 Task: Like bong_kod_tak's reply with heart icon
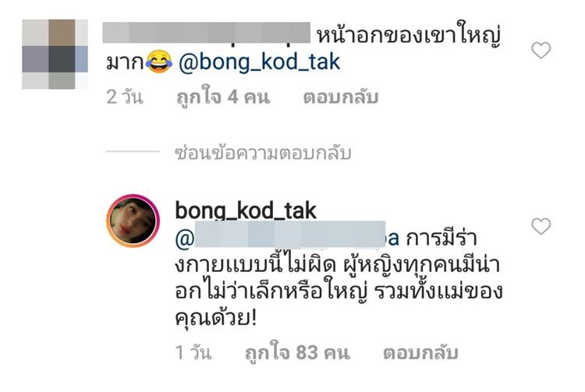(x=541, y=226)
